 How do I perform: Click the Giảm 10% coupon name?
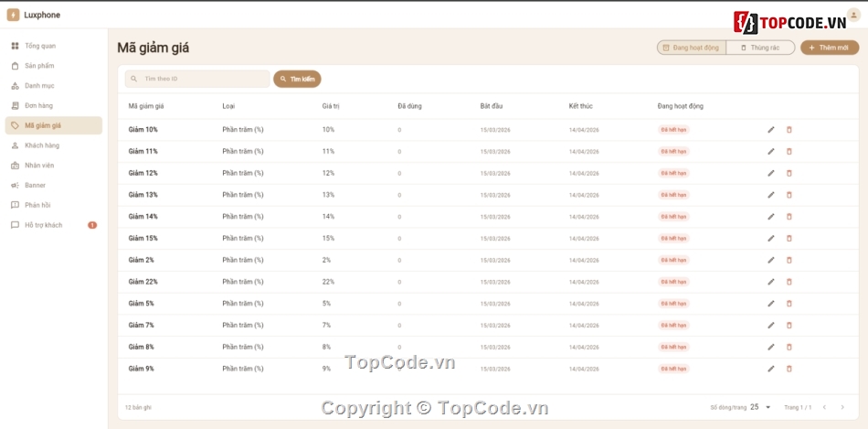click(143, 130)
